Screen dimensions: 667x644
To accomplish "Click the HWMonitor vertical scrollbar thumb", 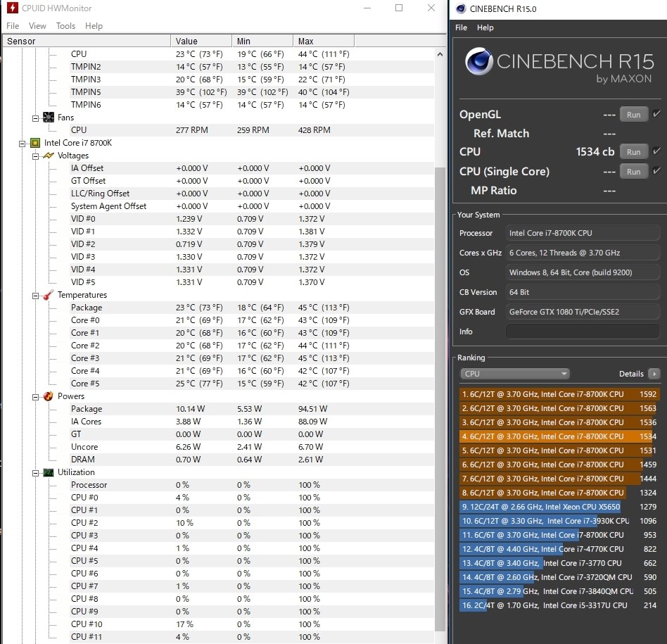I will click(440, 399).
